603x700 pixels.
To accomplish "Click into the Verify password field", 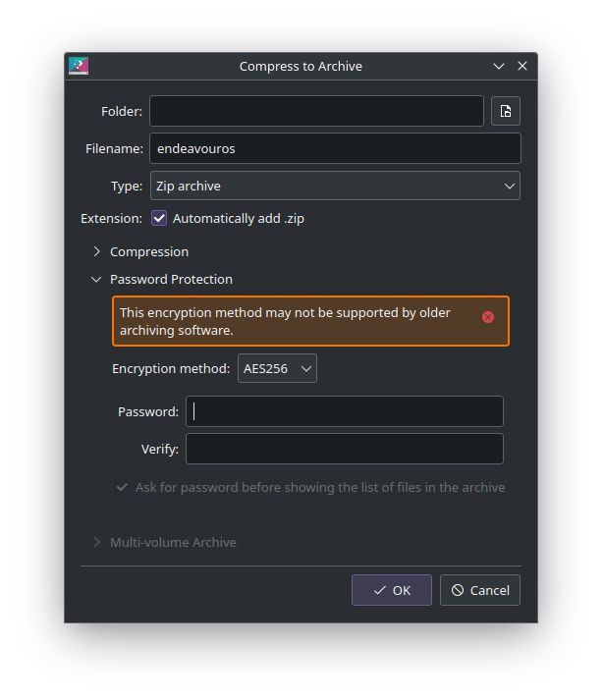I will pyautogui.click(x=345, y=449).
